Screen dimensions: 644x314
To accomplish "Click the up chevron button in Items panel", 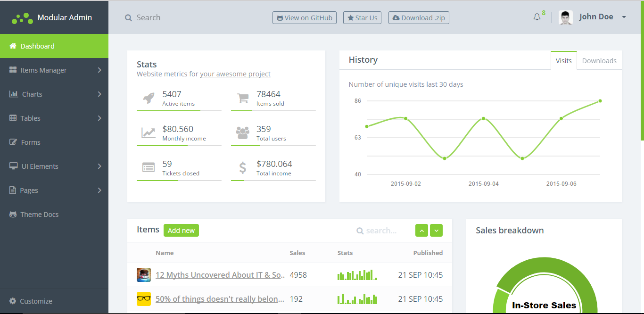I will point(422,231).
